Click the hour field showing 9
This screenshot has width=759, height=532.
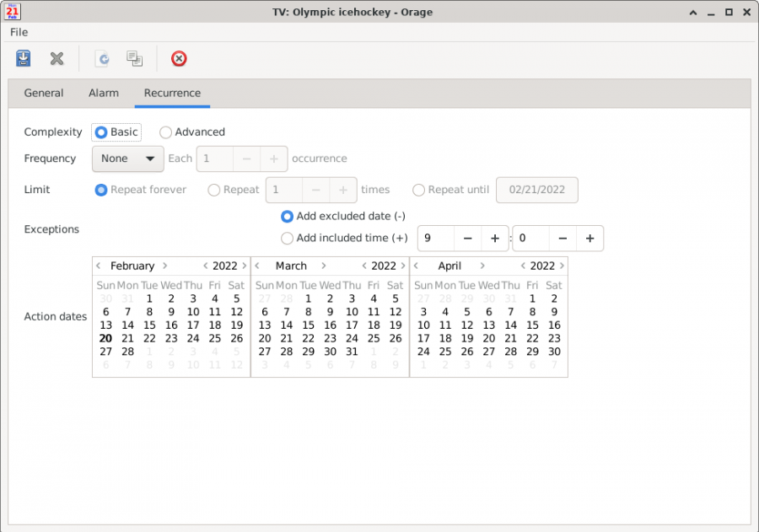point(436,238)
